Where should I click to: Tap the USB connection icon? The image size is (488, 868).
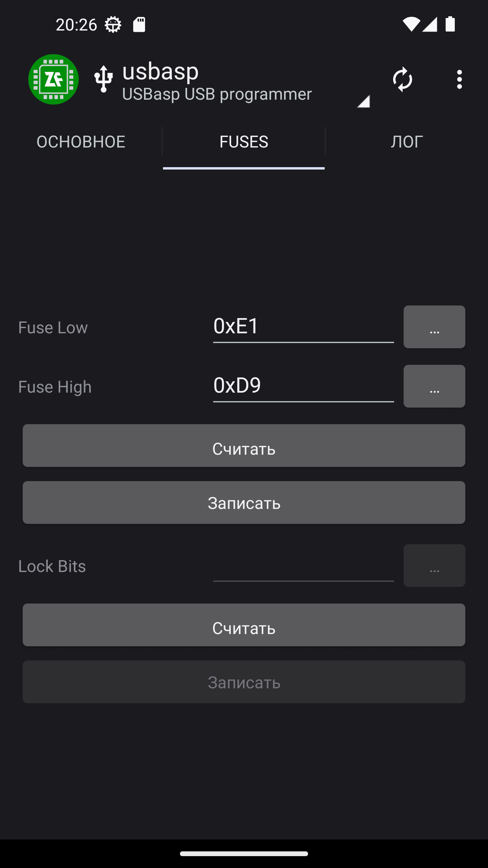pyautogui.click(x=103, y=79)
